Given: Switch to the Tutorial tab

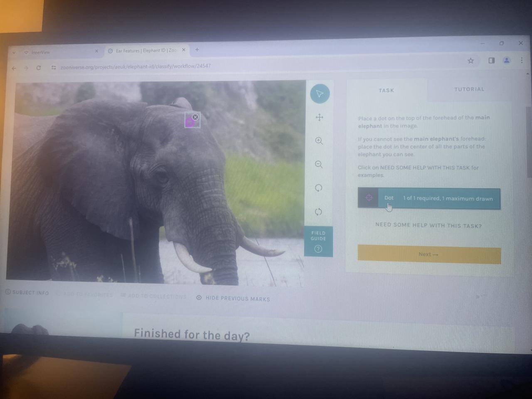Looking at the screenshot, I should coord(469,89).
